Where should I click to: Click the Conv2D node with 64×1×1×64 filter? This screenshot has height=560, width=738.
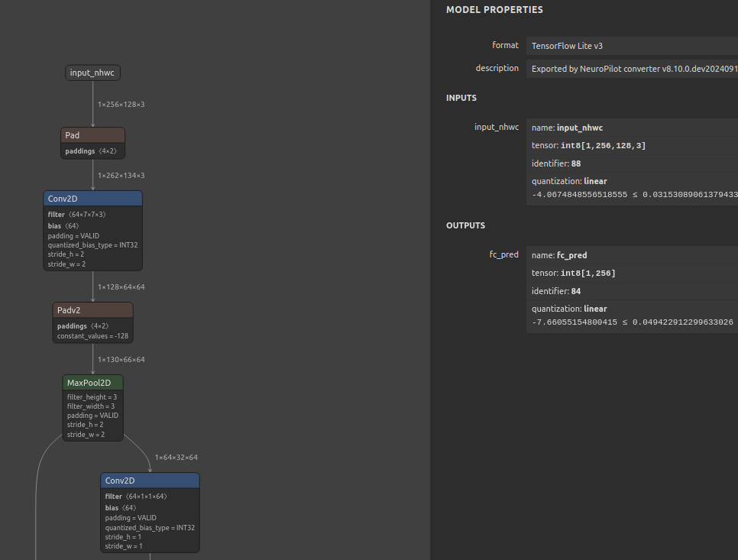click(x=150, y=481)
